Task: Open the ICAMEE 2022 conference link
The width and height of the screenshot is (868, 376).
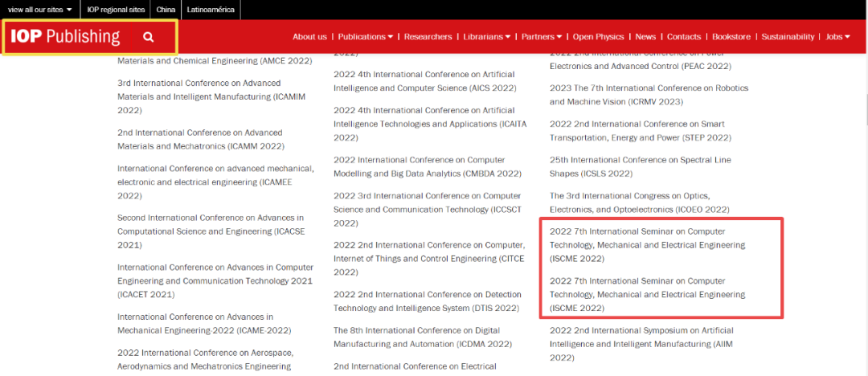Action: 215,182
